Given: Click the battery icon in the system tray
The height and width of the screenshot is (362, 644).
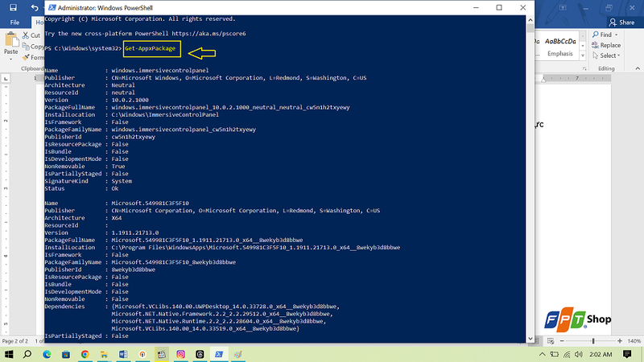Looking at the screenshot, I should pos(555,354).
